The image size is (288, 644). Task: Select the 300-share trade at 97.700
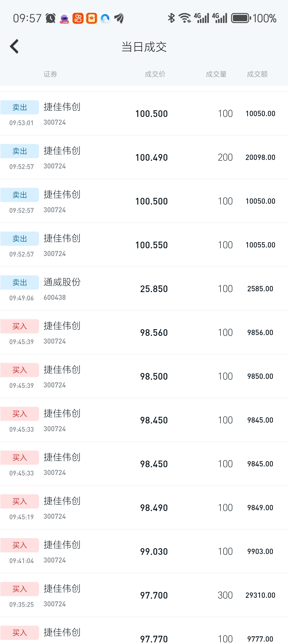point(144,595)
